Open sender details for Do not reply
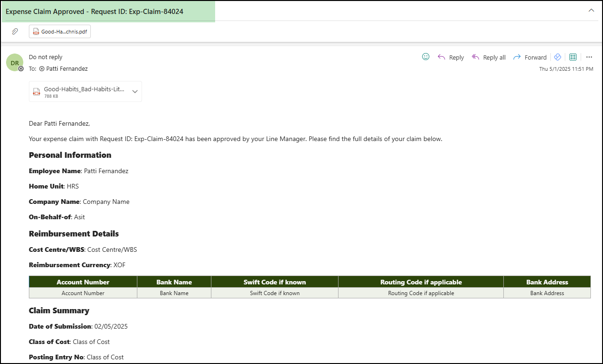This screenshot has height=364, width=603. (45, 56)
